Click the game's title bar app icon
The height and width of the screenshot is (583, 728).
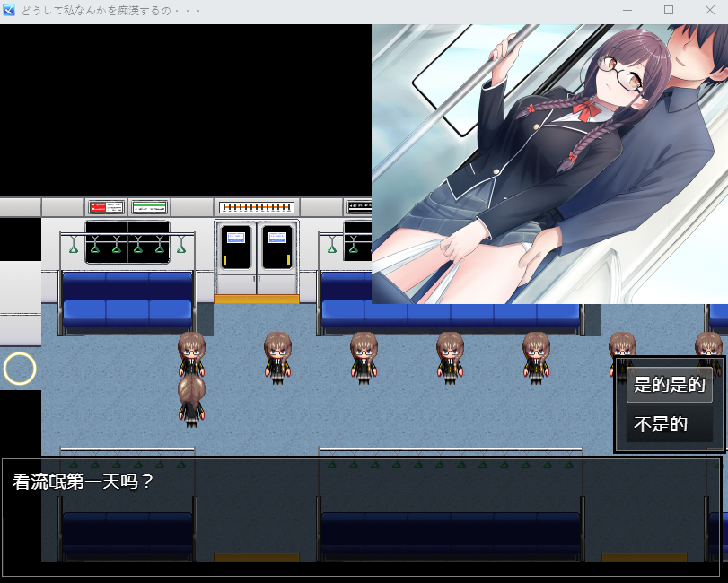click(9, 10)
